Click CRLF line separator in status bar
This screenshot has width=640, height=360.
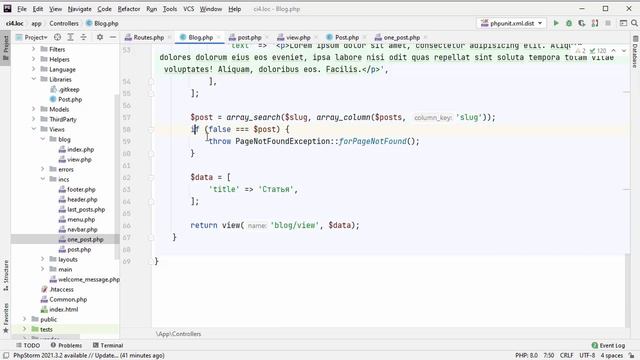pyautogui.click(x=567, y=356)
